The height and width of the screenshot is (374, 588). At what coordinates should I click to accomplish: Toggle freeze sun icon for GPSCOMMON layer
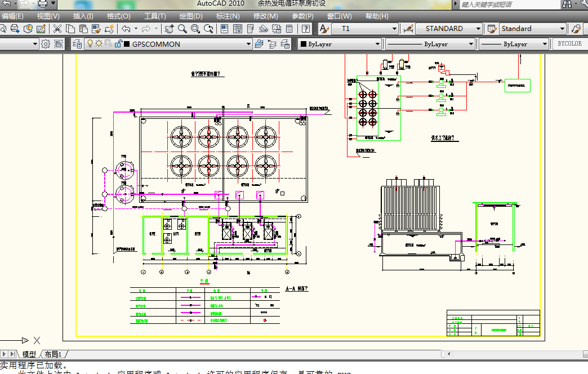coord(99,44)
